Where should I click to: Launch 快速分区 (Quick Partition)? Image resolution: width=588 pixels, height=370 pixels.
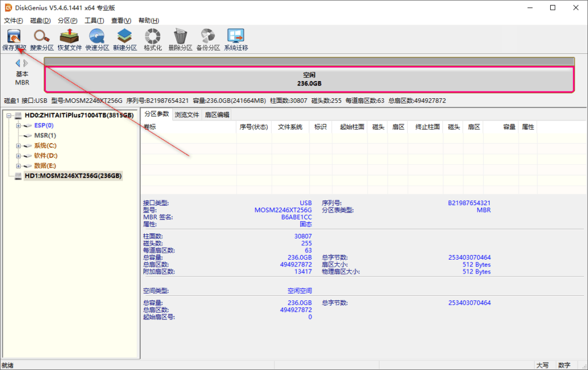pos(96,39)
